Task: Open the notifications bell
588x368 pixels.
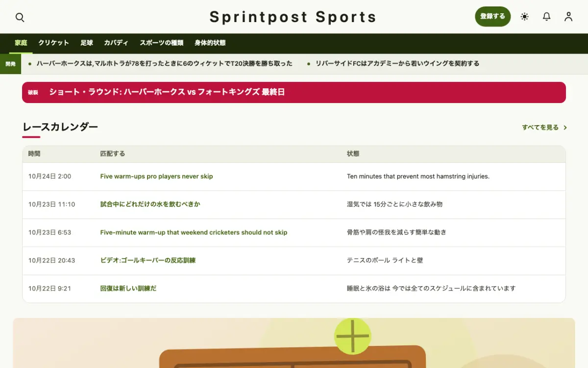Action: [547, 17]
